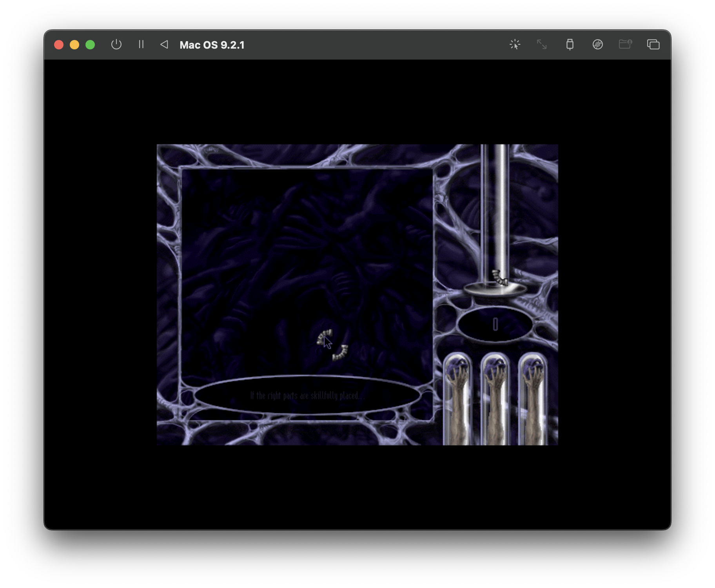Click the 'Mac OS 9.2.1' window title
The height and width of the screenshot is (588, 715).
[212, 45]
